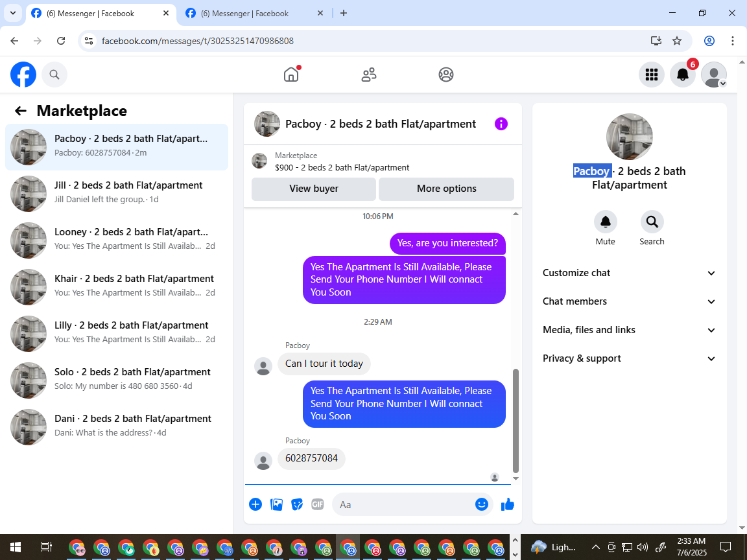Go to Home feed icon
747x560 pixels.
pyautogui.click(x=291, y=75)
